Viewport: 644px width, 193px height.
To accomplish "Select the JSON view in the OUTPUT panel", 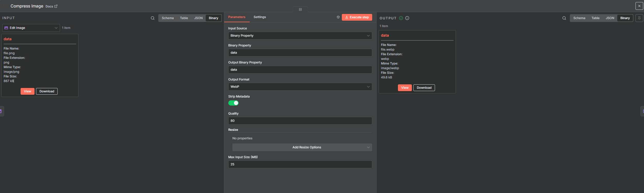I will (610, 18).
